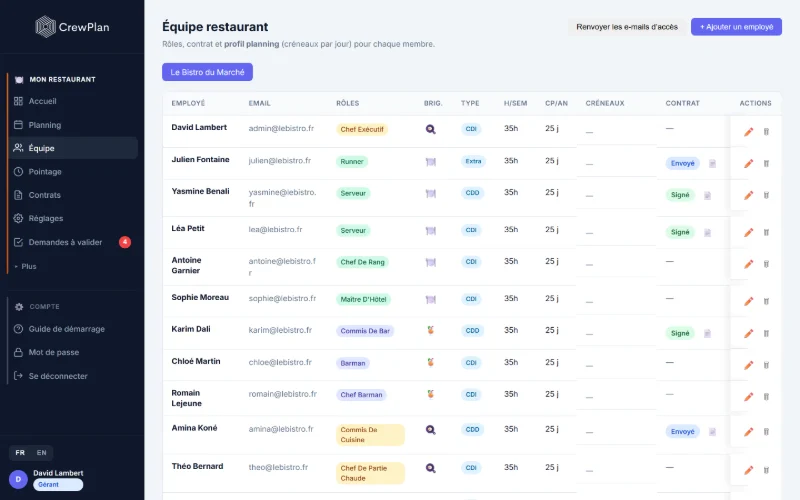Edit Julien Fontaine with pencil icon
The height and width of the screenshot is (500, 800).
(748, 164)
